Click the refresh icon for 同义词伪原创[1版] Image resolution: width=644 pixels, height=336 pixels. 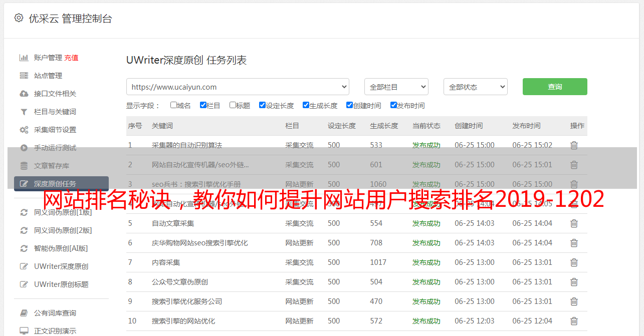[24, 212]
